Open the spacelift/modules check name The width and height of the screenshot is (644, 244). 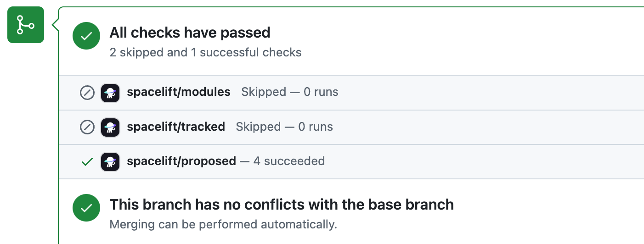coord(179,92)
